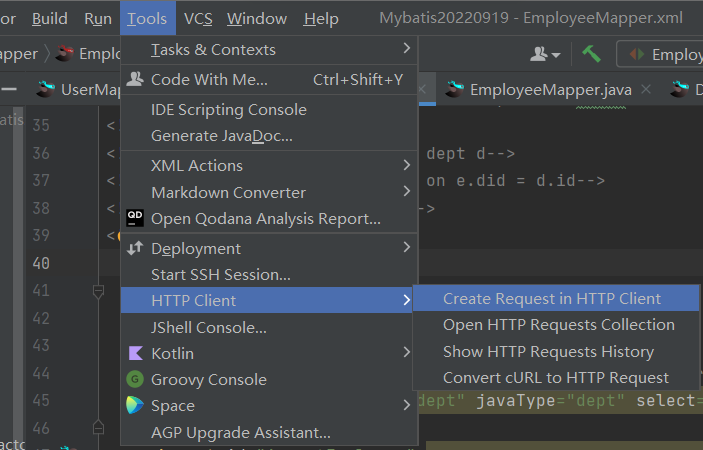Click the Deployment arrows icon
Viewport: 703px width, 450px height.
135,248
